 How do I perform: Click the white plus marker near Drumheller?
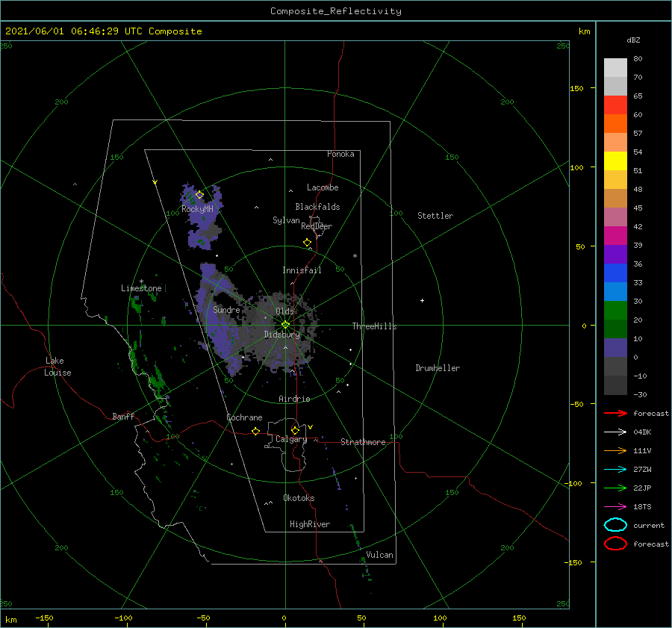tap(422, 300)
